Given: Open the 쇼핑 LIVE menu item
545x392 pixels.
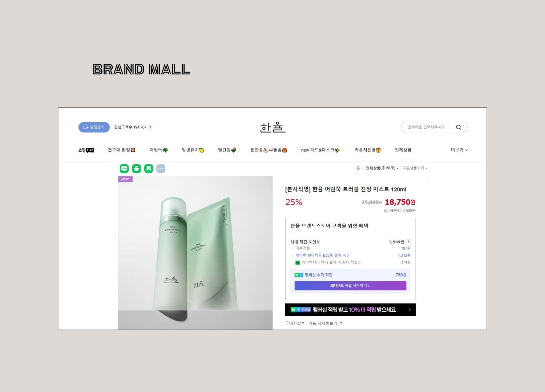Looking at the screenshot, I should [86, 150].
